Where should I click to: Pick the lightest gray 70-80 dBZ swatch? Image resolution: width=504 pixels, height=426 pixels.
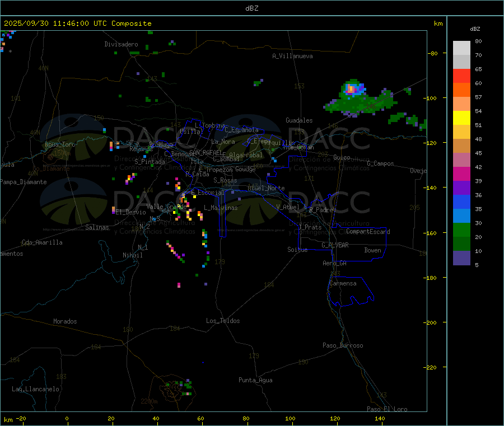[461, 48]
